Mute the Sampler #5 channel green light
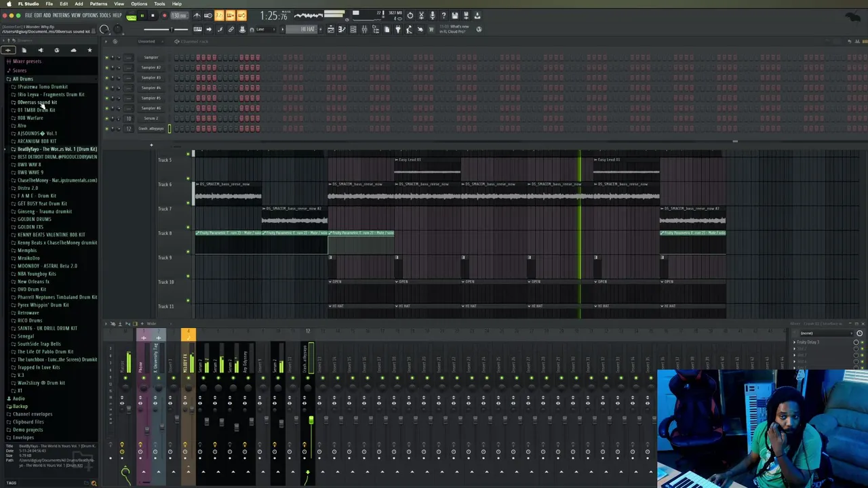868x488 pixels. 106,98
